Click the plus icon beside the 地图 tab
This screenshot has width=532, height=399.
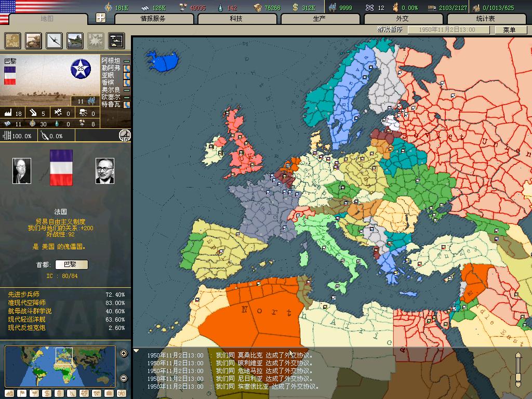[x=101, y=18]
